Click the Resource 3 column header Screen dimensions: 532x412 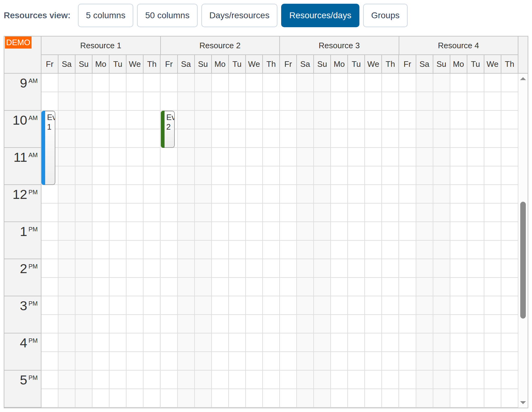click(339, 45)
